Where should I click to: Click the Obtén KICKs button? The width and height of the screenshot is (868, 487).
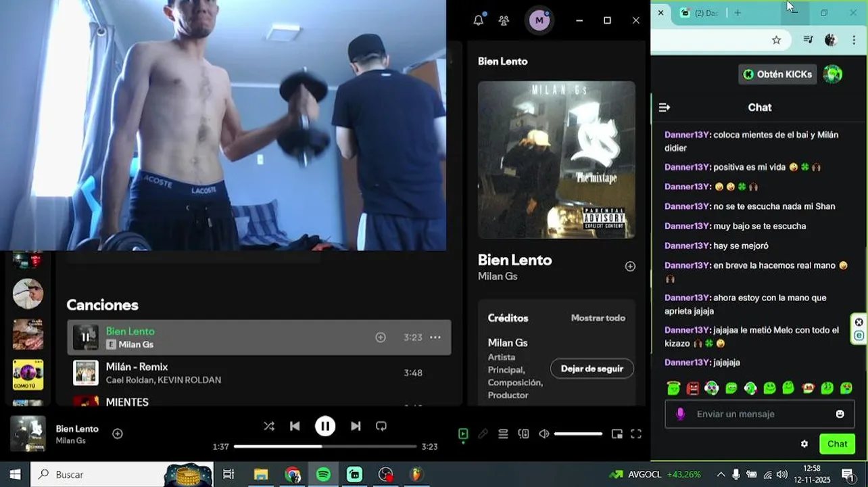pyautogui.click(x=777, y=74)
